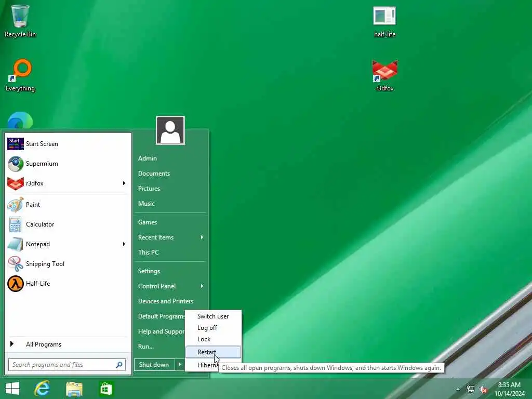532x399 pixels.
Task: Select Hibernate in the power menu
Action: pyautogui.click(x=208, y=365)
